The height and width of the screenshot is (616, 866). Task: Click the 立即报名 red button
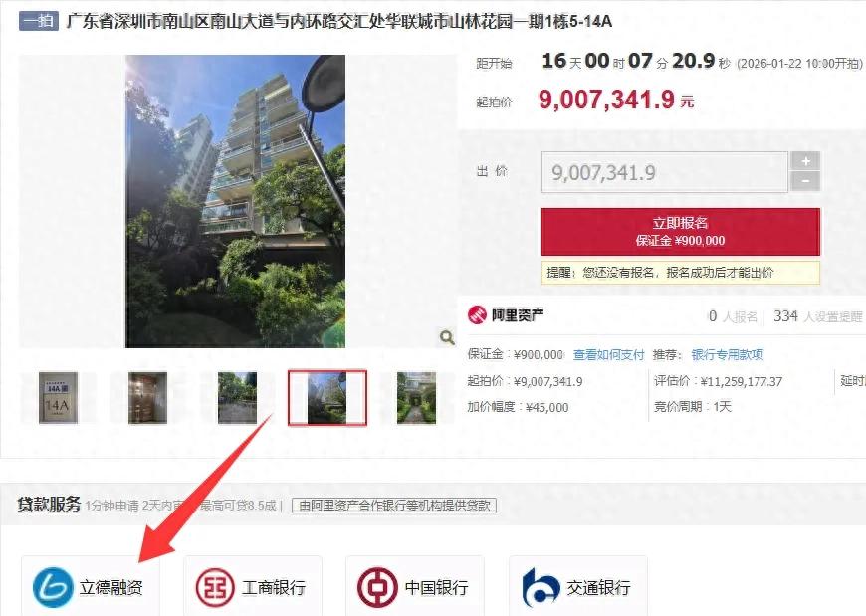coord(681,231)
